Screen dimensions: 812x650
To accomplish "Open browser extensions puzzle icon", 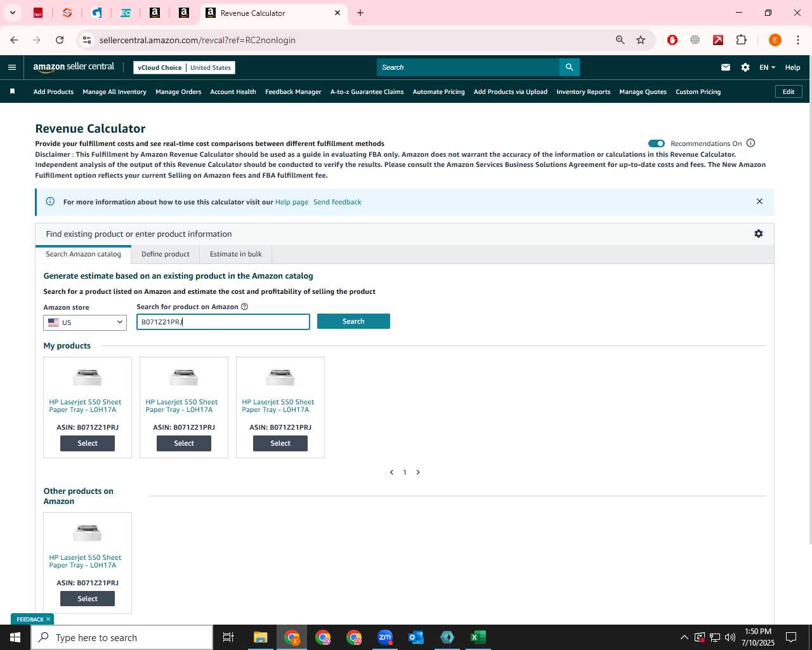I will pyautogui.click(x=741, y=40).
